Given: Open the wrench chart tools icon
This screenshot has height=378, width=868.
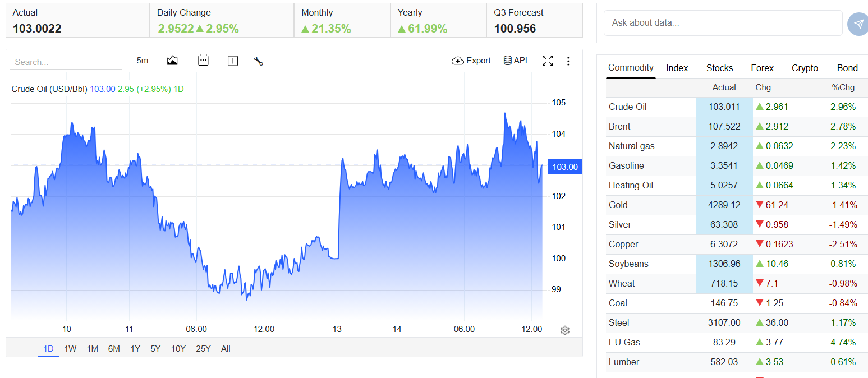Looking at the screenshot, I should coord(259,61).
